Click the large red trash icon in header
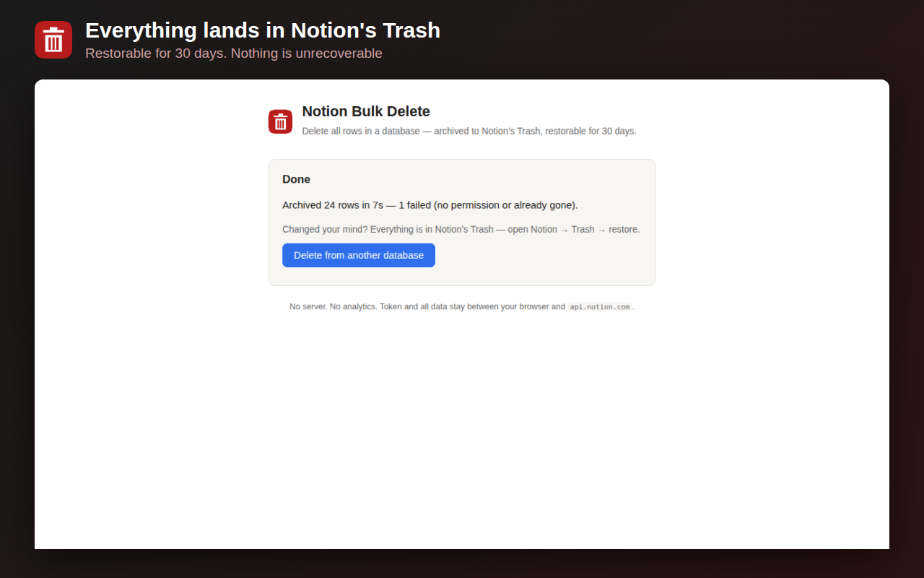This screenshot has height=578, width=924. [53, 40]
